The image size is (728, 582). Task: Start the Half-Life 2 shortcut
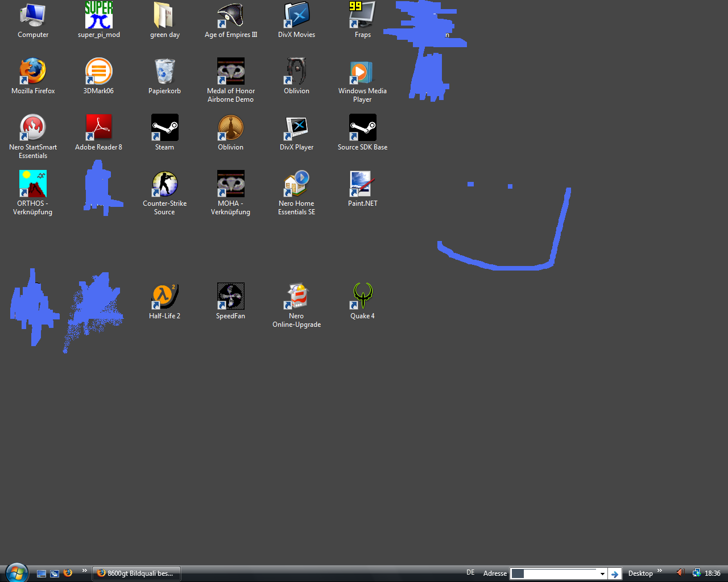(x=165, y=301)
